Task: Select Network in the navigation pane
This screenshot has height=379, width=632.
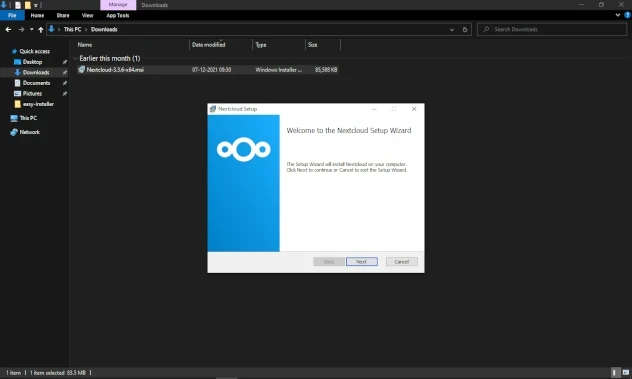Action: coord(29,132)
